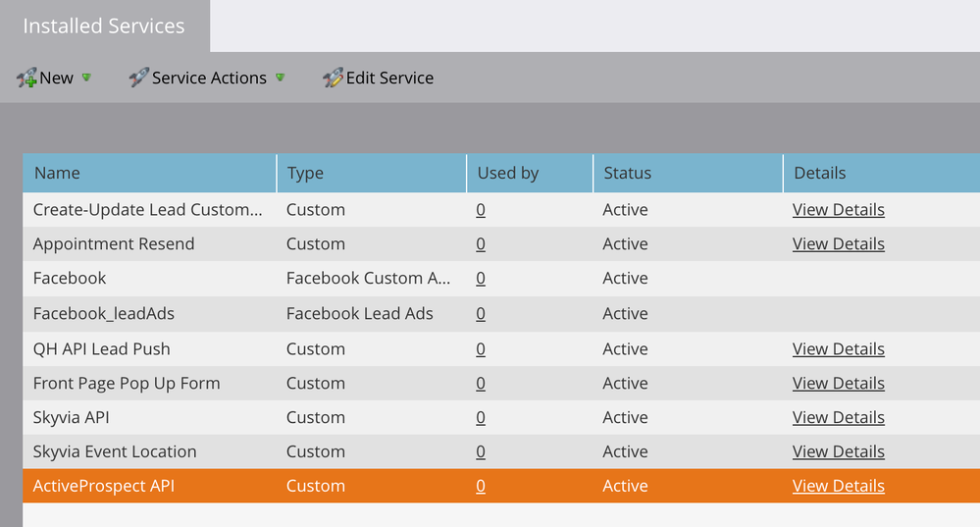Click the New rocket icon
The width and height of the screenshot is (980, 527).
click(26, 79)
